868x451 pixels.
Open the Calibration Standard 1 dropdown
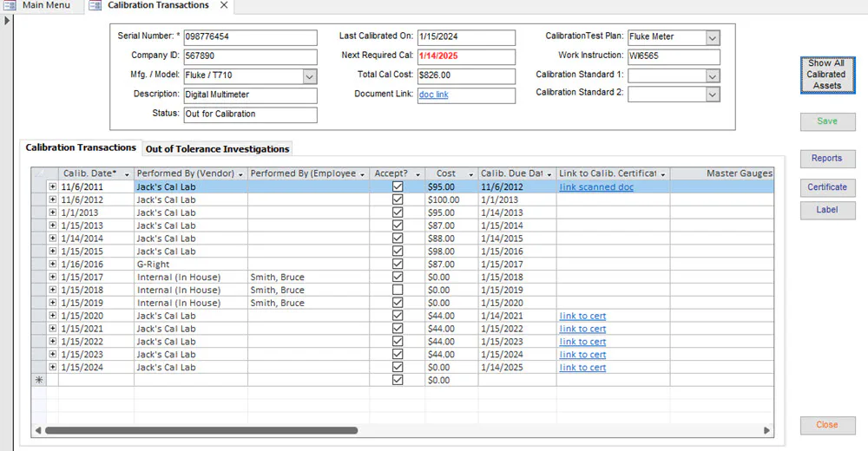click(713, 76)
